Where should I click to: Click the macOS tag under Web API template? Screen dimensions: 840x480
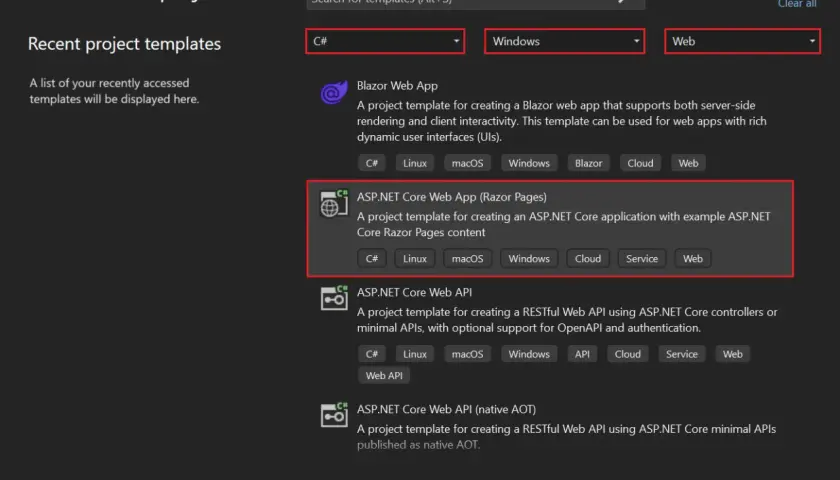tap(467, 354)
